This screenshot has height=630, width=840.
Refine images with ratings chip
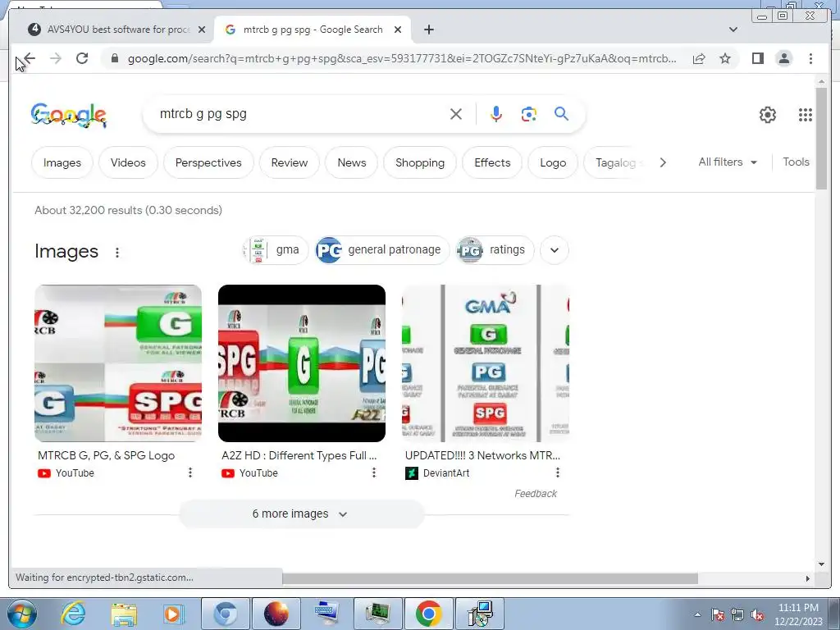(495, 249)
